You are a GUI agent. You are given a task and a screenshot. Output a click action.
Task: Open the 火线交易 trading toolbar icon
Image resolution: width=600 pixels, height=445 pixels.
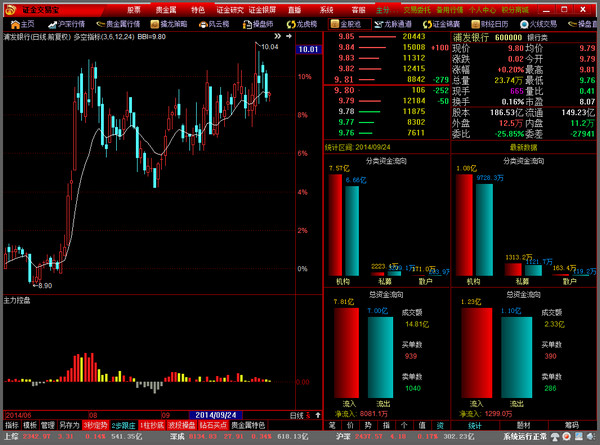click(x=538, y=24)
